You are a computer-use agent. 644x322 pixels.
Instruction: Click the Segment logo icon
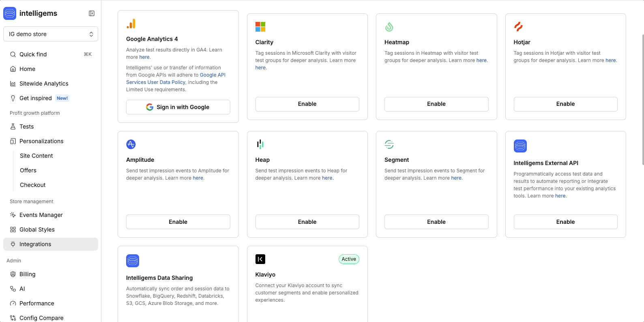point(389,144)
